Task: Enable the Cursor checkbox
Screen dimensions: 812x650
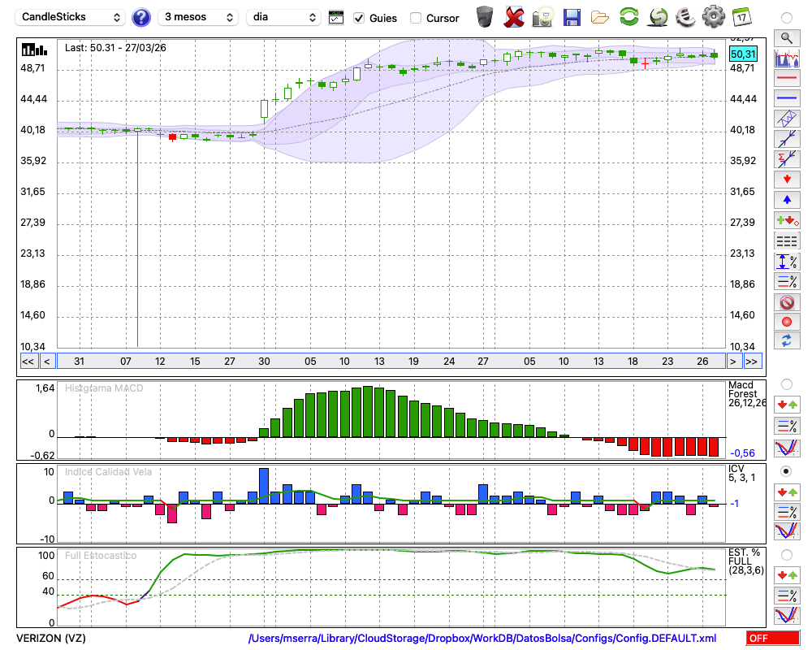Action: pyautogui.click(x=416, y=18)
